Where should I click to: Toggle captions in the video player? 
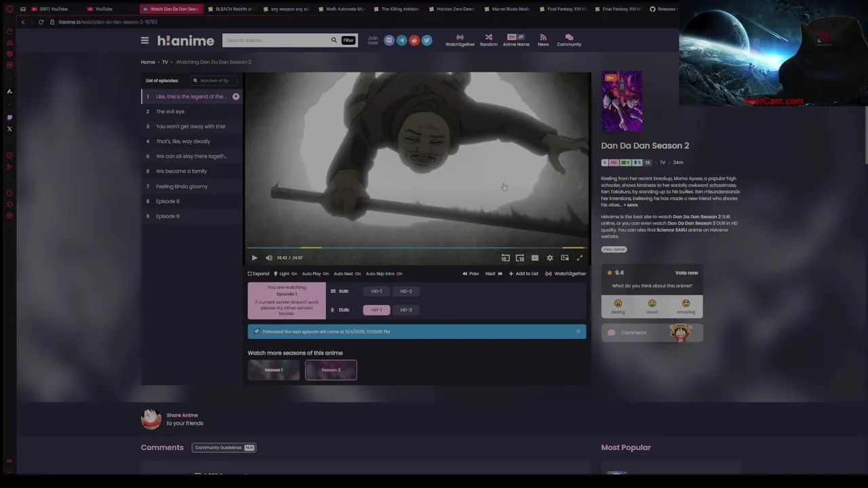tap(535, 258)
